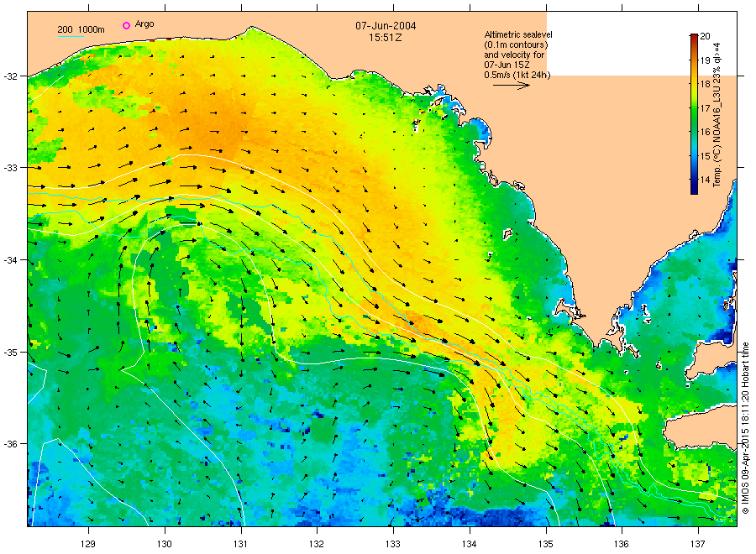Click the longitude label '129'

88,544
